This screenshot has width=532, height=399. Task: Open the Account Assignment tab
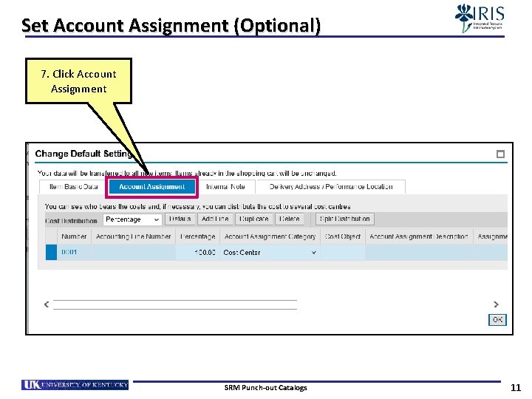point(152,187)
